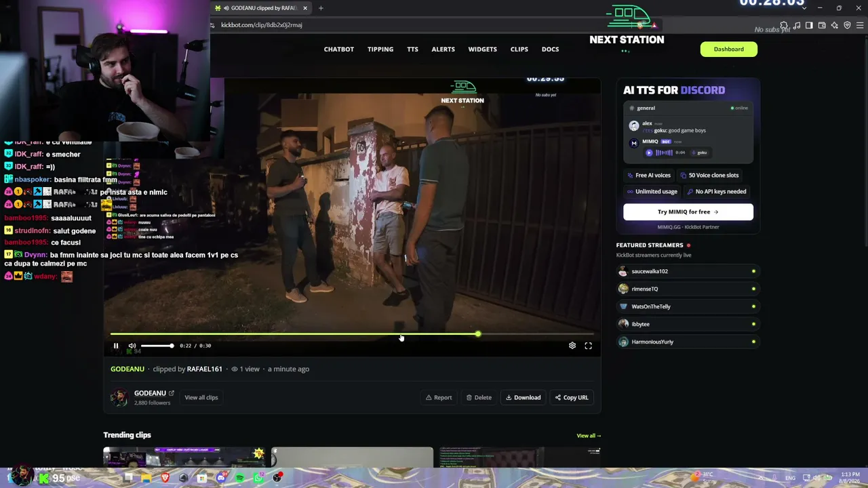Open browser media control music icon
This screenshot has width=868, height=488.
[x=797, y=26]
